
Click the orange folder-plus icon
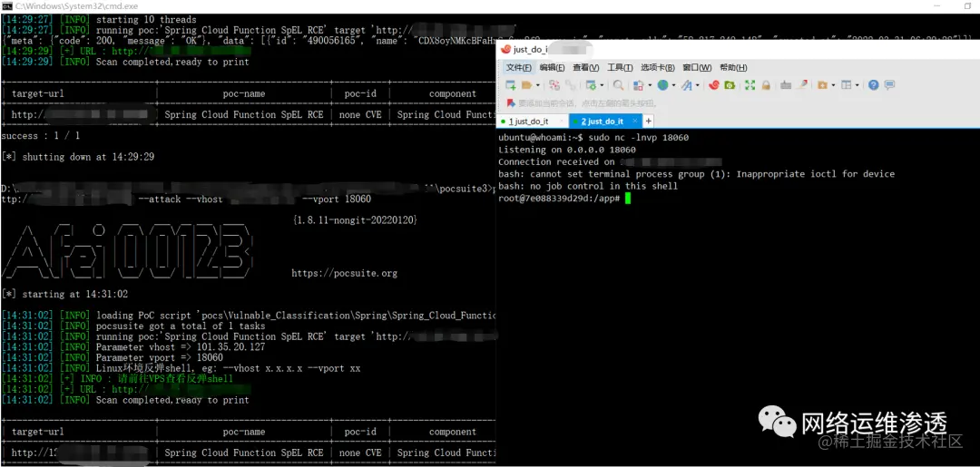(x=822, y=85)
